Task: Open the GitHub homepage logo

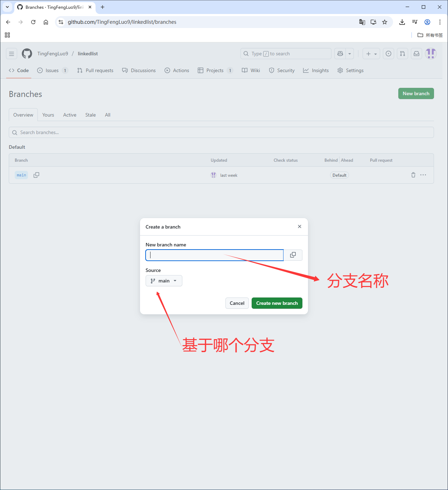Action: (x=27, y=54)
